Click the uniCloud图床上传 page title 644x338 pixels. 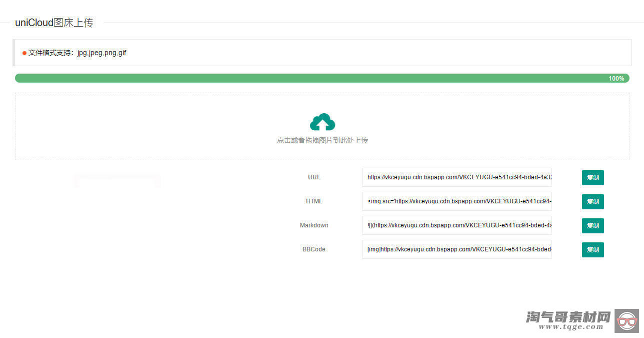pos(54,23)
